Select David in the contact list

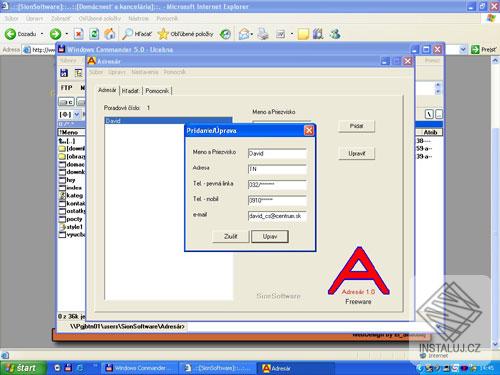point(168,121)
